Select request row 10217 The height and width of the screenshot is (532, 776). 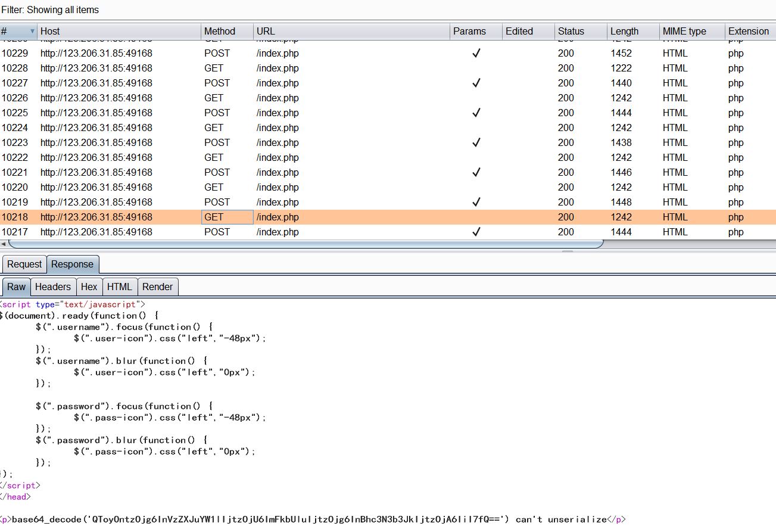coord(388,232)
